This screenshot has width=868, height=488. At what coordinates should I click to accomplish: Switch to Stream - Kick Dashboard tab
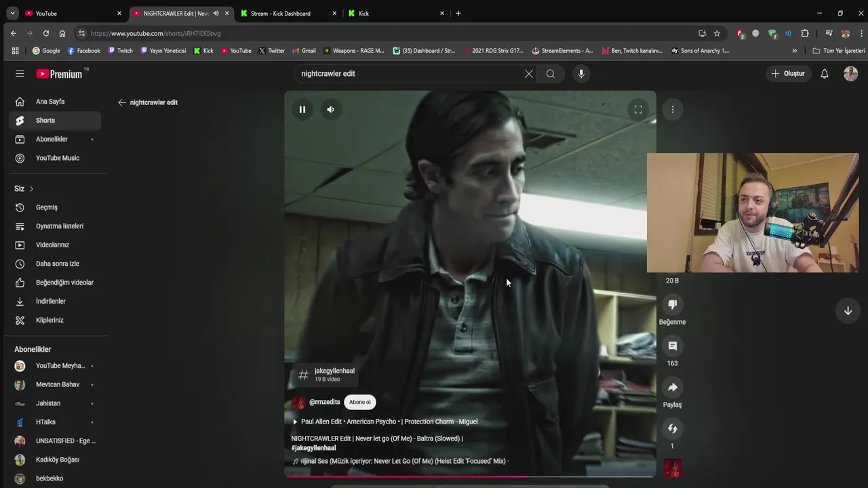pos(288,13)
